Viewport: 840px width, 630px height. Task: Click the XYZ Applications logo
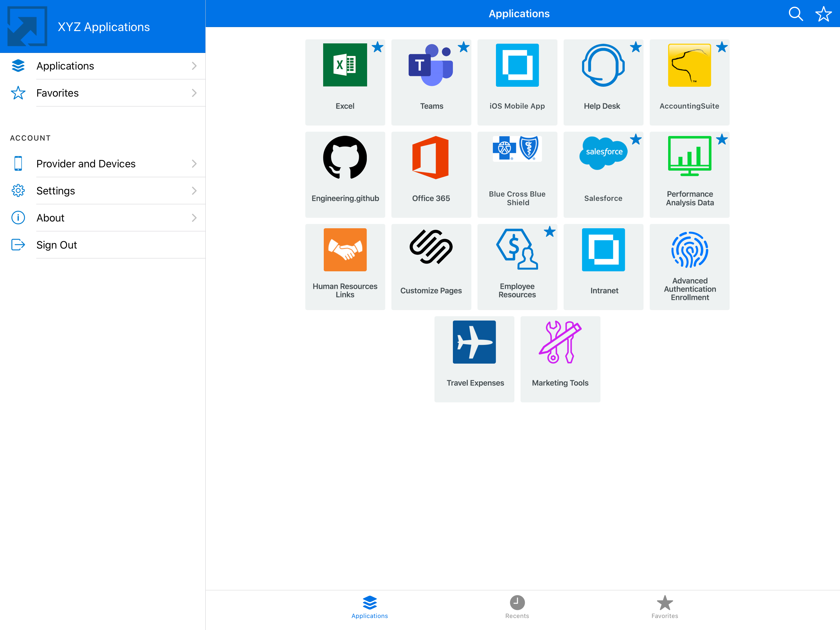(27, 26)
